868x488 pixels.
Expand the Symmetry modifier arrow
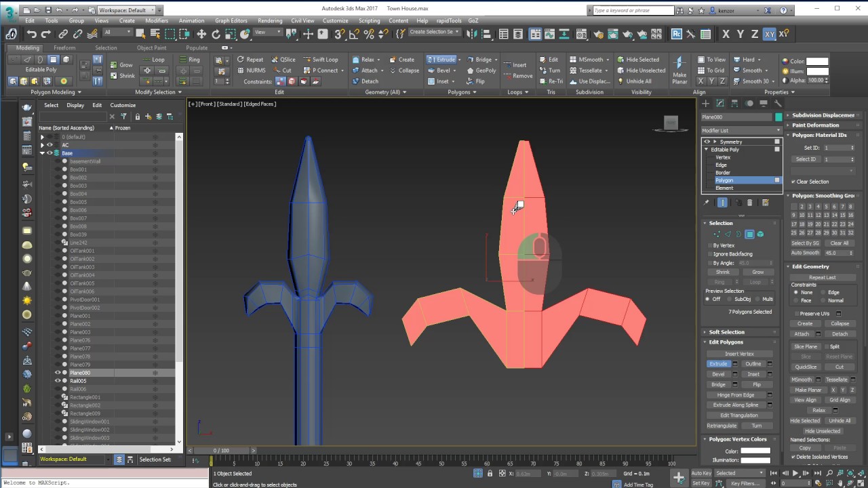click(x=714, y=142)
